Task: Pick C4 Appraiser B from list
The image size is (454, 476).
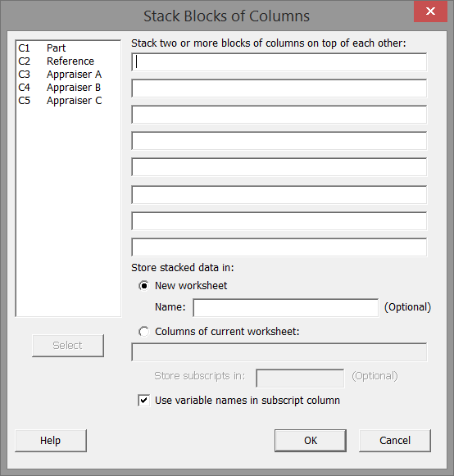Action: 59,88
